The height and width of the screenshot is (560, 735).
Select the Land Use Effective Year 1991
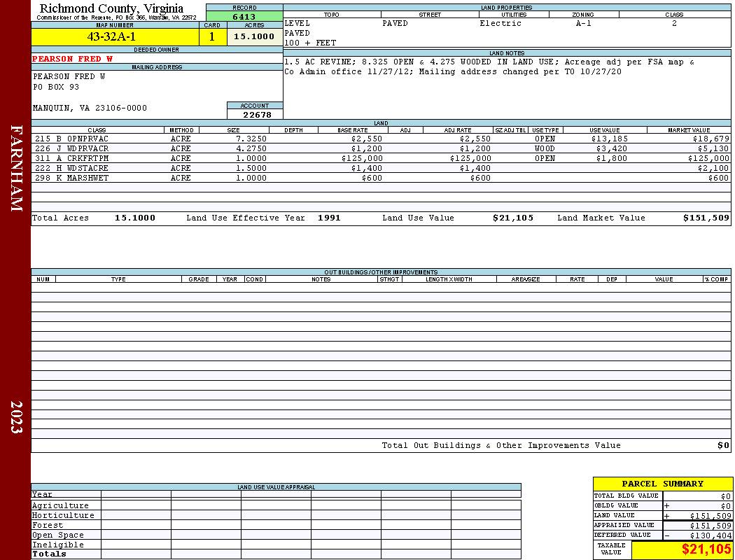[329, 218]
